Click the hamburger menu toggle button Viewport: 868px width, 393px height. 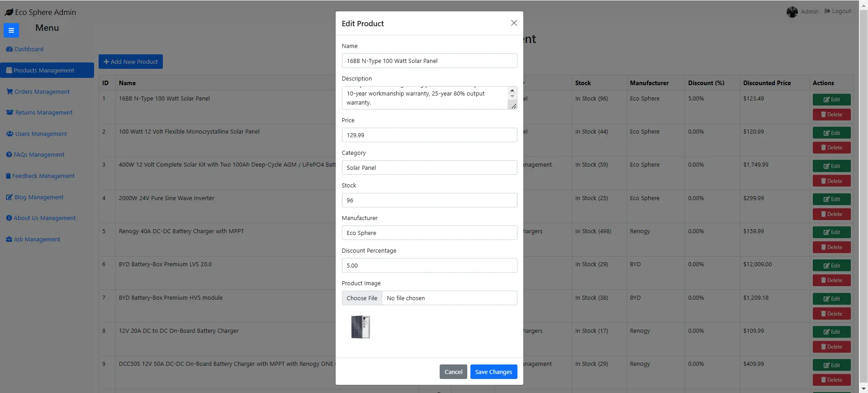(11, 30)
